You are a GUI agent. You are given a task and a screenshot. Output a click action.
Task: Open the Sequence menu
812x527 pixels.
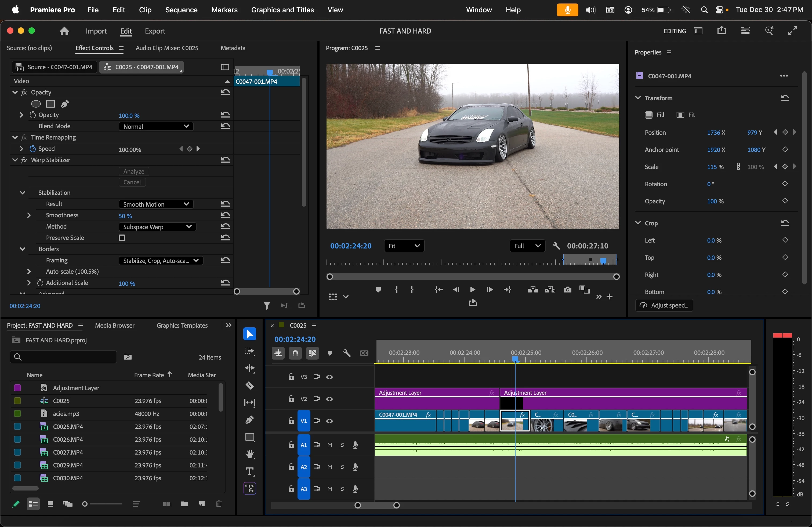tap(181, 10)
